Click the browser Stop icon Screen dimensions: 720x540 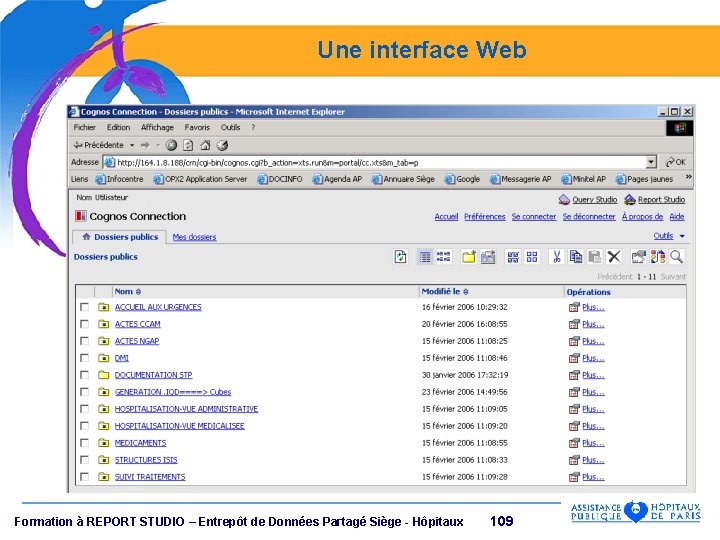tap(171, 145)
